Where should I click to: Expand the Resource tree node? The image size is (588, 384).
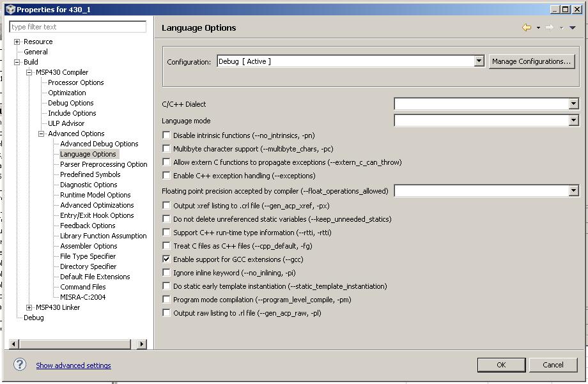(x=17, y=42)
